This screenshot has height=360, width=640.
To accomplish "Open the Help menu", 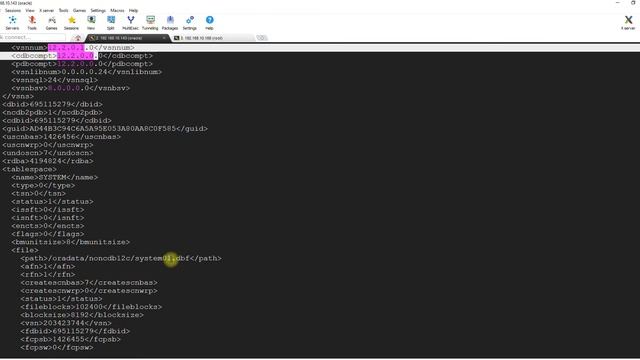I will tap(133, 10).
